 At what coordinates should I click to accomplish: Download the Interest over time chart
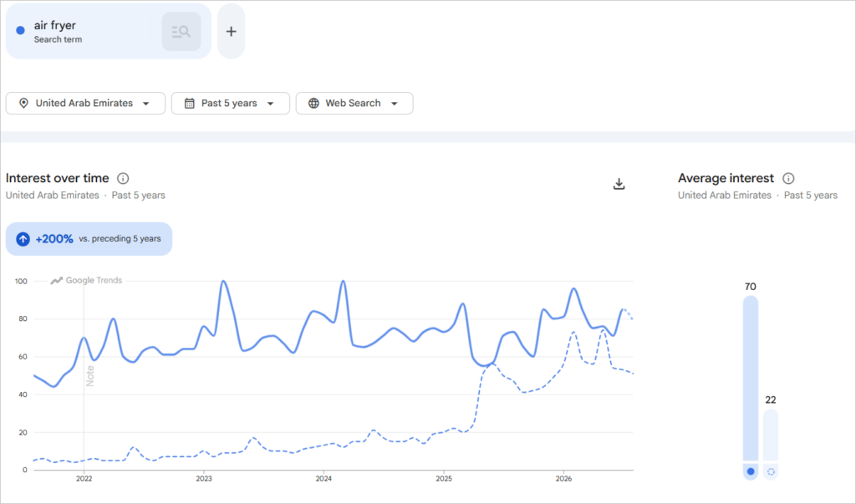point(619,184)
